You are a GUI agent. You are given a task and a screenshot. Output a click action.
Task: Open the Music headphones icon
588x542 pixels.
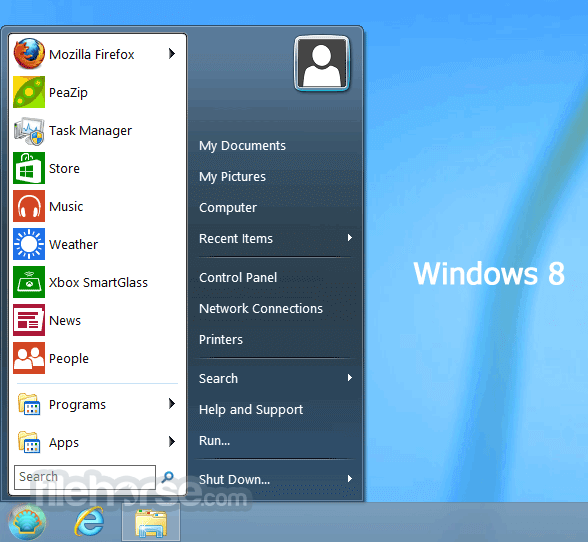tap(29, 206)
